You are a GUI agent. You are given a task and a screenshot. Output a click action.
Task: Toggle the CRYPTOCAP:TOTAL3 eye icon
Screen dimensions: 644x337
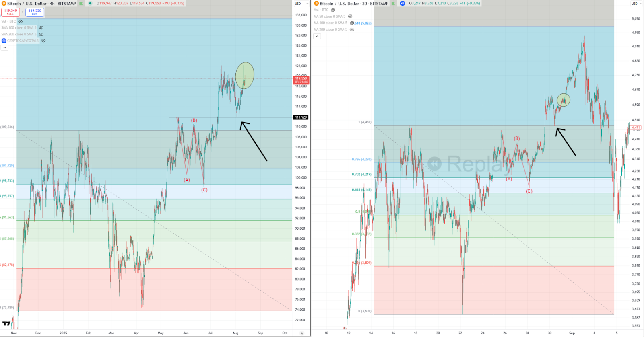point(43,41)
